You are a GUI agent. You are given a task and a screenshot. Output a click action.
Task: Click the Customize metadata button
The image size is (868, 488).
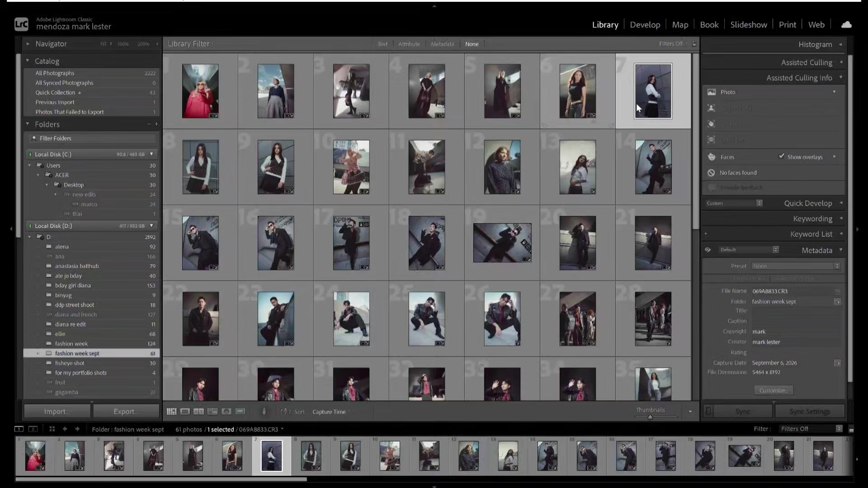(x=774, y=390)
